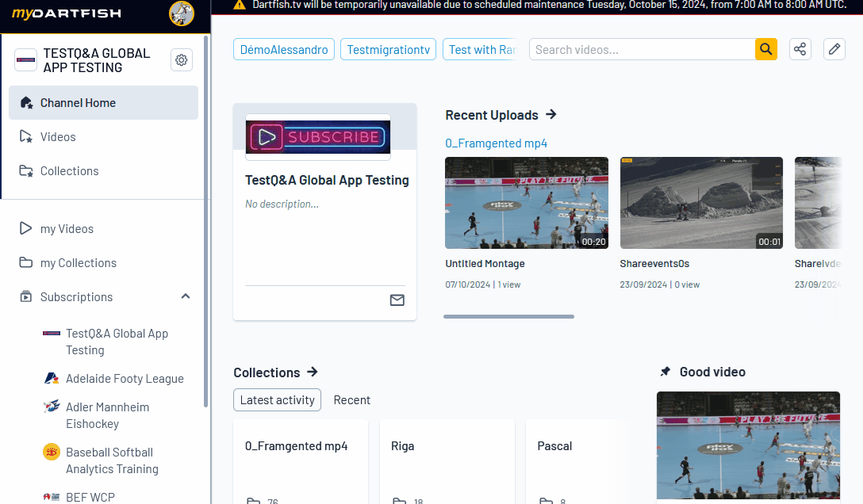Click the Videos starred play icon
863x504 pixels.
point(26,136)
